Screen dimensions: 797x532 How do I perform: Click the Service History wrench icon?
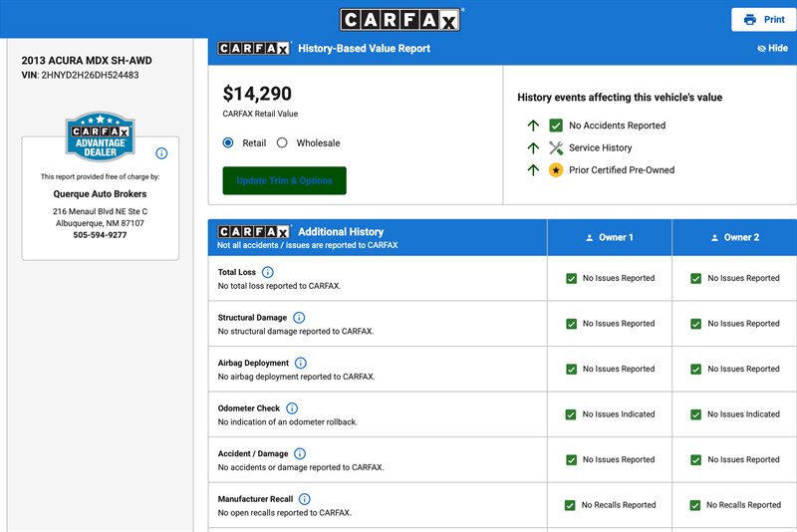pos(556,147)
